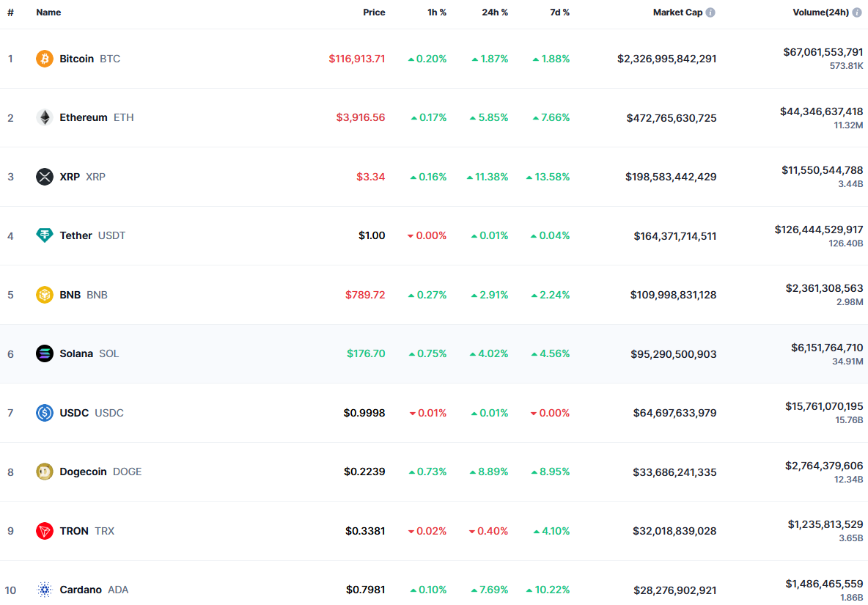Click the XRP logo icon
The width and height of the screenshot is (868, 605).
(x=44, y=177)
